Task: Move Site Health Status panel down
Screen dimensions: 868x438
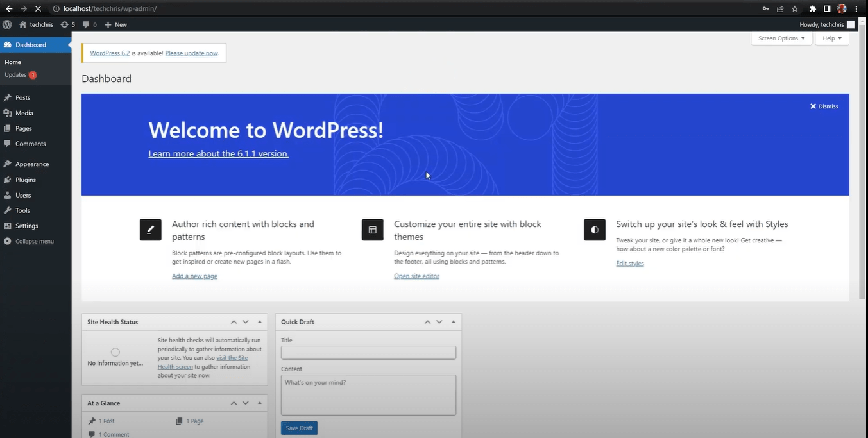Action: tap(246, 322)
